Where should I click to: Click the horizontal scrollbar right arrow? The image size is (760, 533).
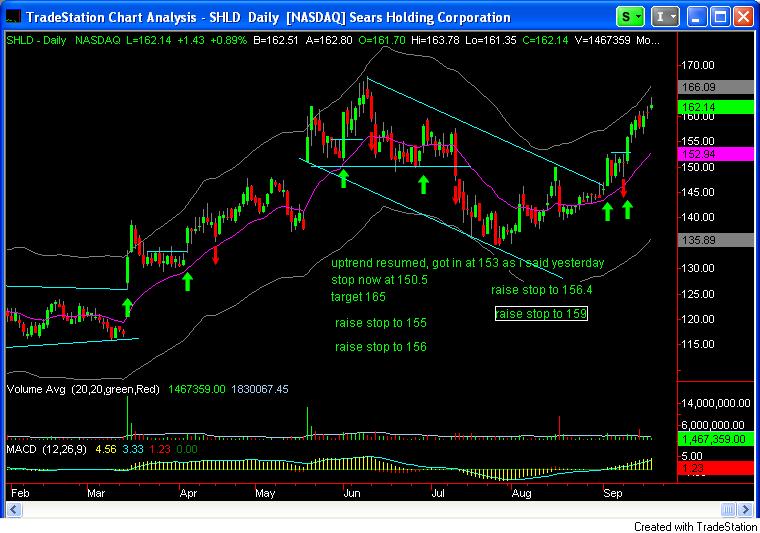pyautogui.click(x=745, y=509)
